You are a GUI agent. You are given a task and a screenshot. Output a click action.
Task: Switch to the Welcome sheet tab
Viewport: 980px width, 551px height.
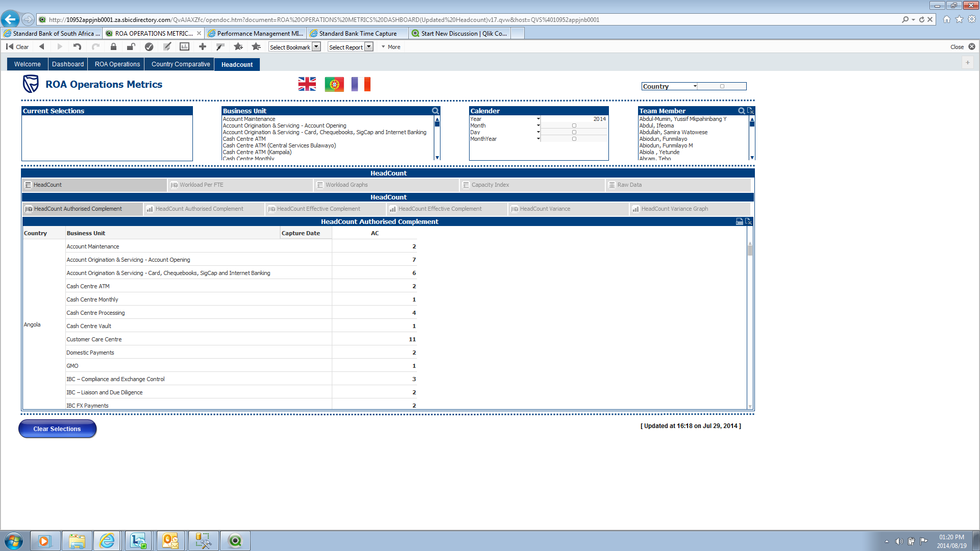tap(28, 64)
